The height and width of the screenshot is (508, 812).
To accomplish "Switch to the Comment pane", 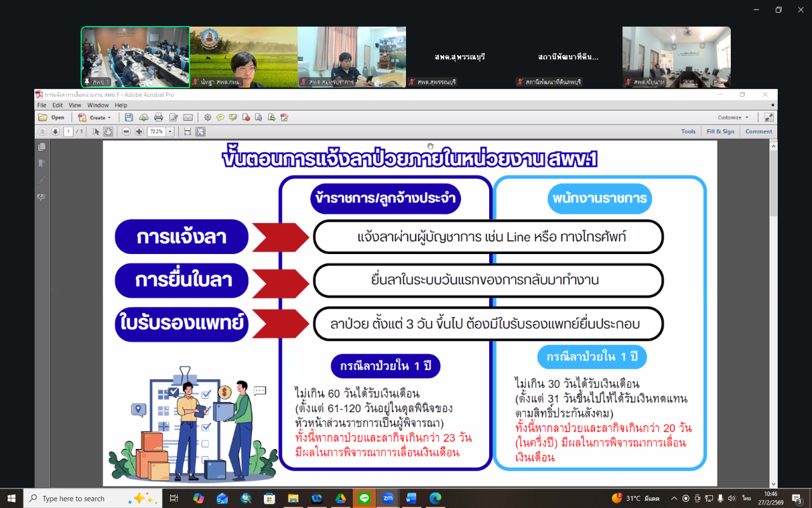I will click(x=758, y=131).
